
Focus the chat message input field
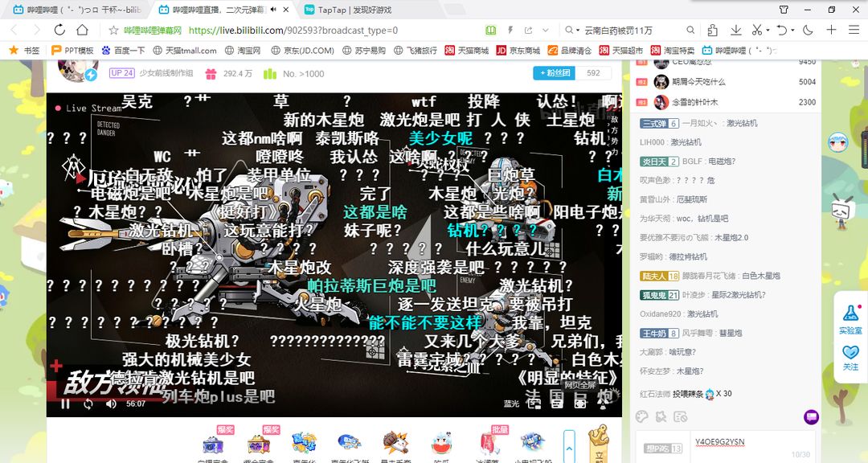pos(753,446)
